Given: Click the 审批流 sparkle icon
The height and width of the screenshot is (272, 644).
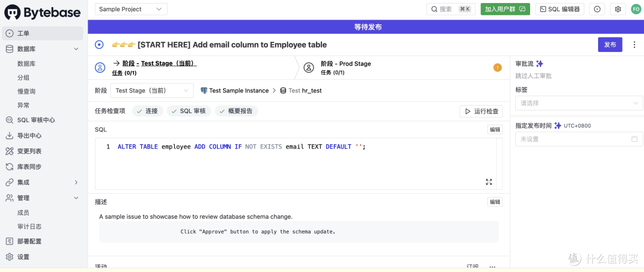Looking at the screenshot, I should (x=540, y=64).
